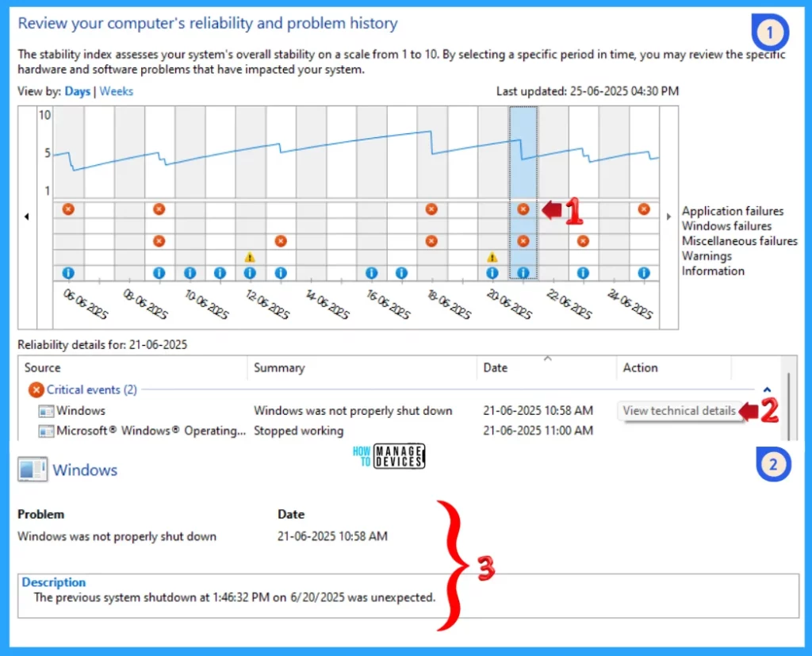
Task: Select the 'Stopped working' summary row
Action: (299, 431)
